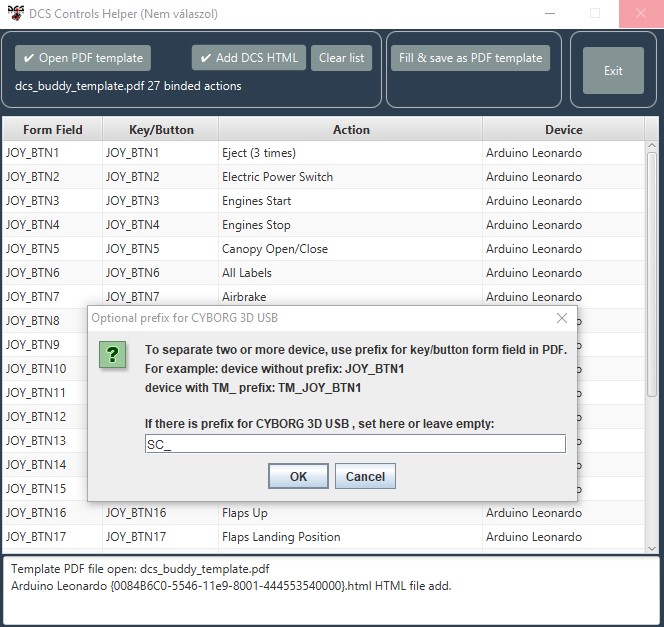
Task: Sort by the Form Field column header
Action: 52,129
